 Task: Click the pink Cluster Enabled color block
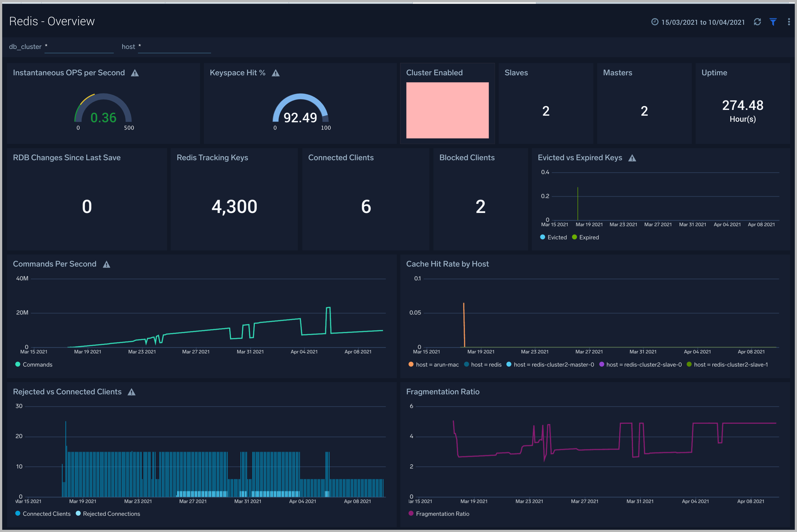447,110
